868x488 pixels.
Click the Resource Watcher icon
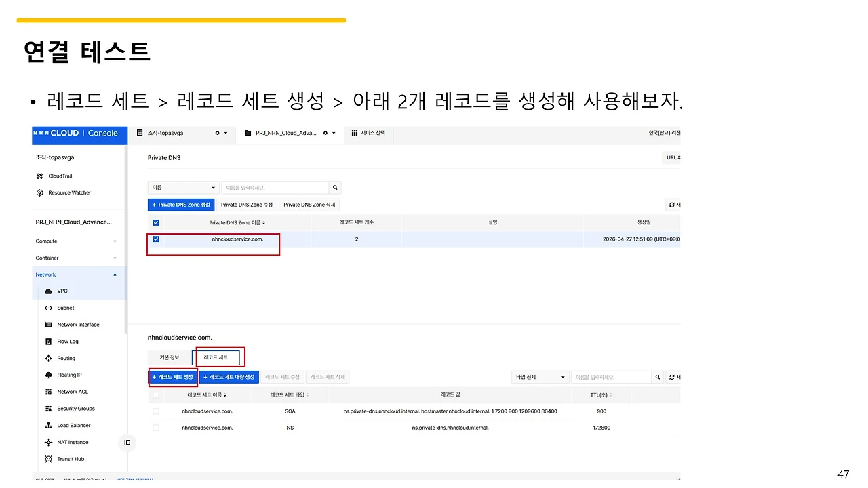pyautogui.click(x=40, y=193)
